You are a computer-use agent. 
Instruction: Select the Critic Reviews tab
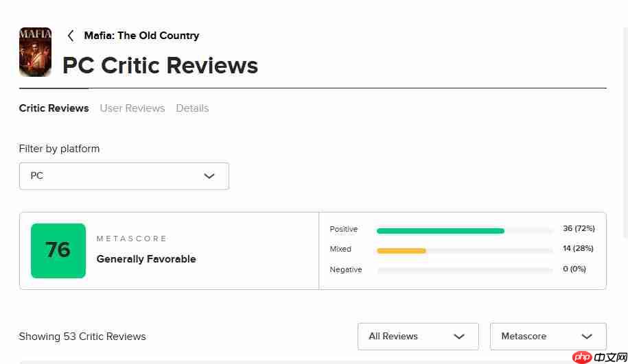click(54, 108)
